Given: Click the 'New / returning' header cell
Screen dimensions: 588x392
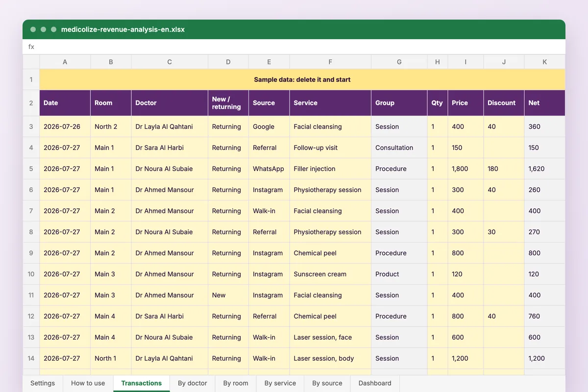Looking at the screenshot, I should 228,103.
